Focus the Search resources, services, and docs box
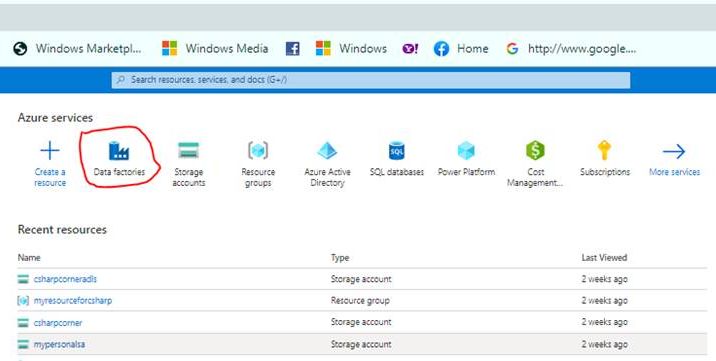 (x=371, y=80)
